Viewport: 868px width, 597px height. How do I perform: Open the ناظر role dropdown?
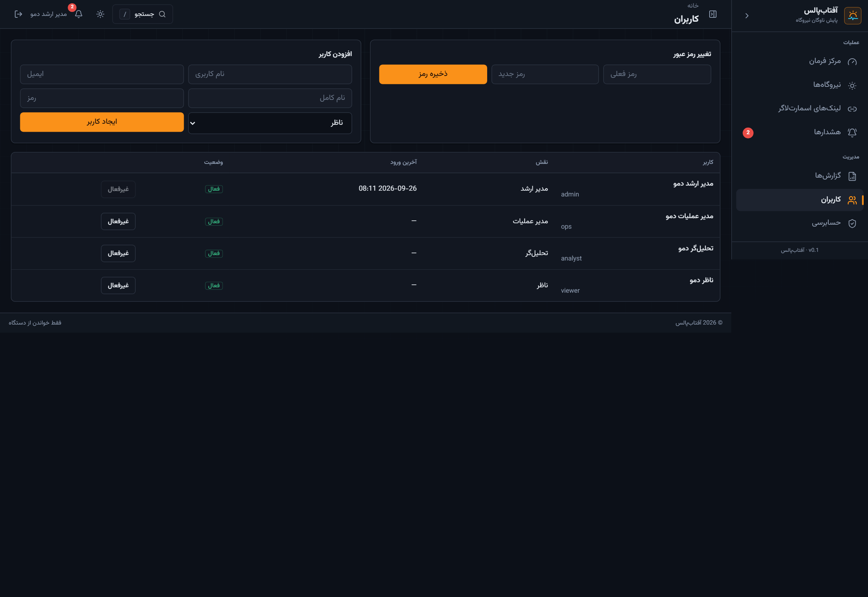click(x=270, y=123)
